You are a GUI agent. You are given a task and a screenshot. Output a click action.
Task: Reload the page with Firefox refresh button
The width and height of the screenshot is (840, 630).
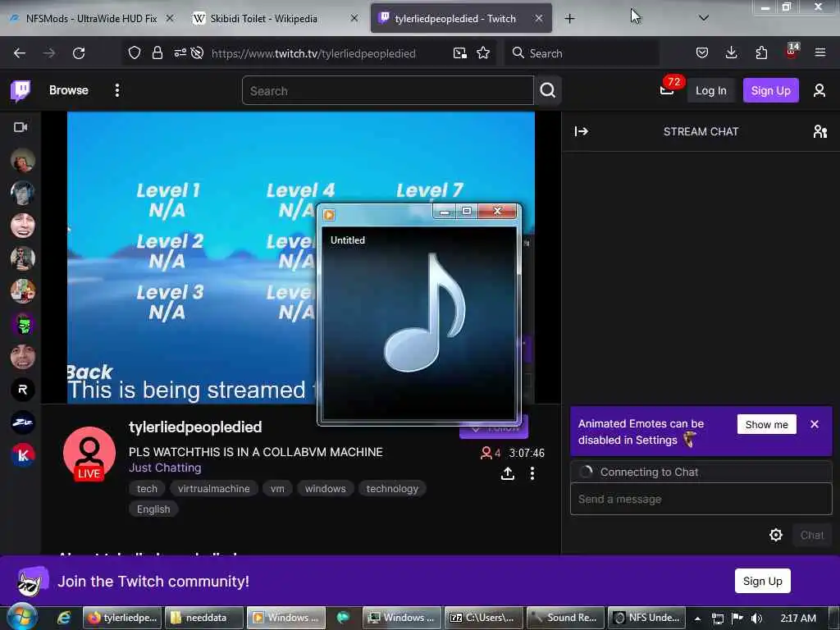(x=79, y=53)
